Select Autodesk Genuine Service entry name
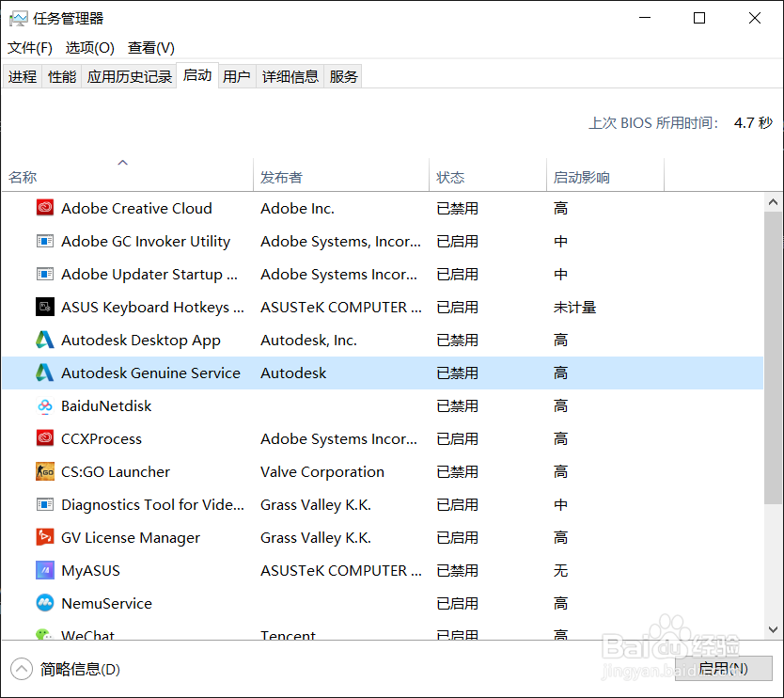 click(x=150, y=373)
